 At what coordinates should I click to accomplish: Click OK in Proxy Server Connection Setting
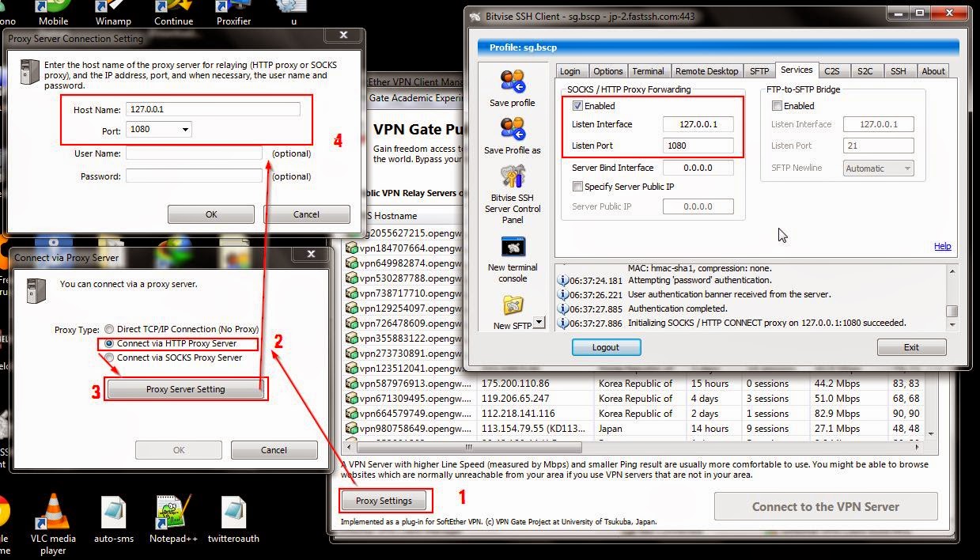coord(211,214)
